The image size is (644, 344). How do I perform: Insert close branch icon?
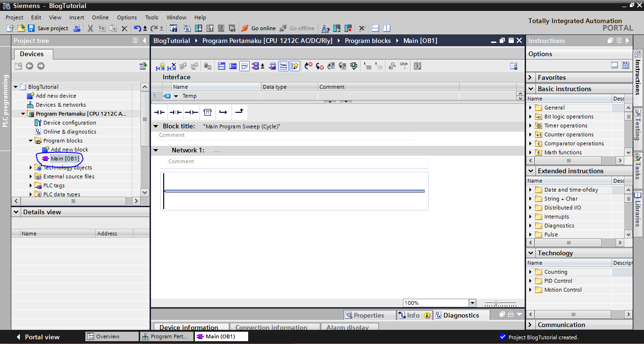pyautogui.click(x=239, y=112)
